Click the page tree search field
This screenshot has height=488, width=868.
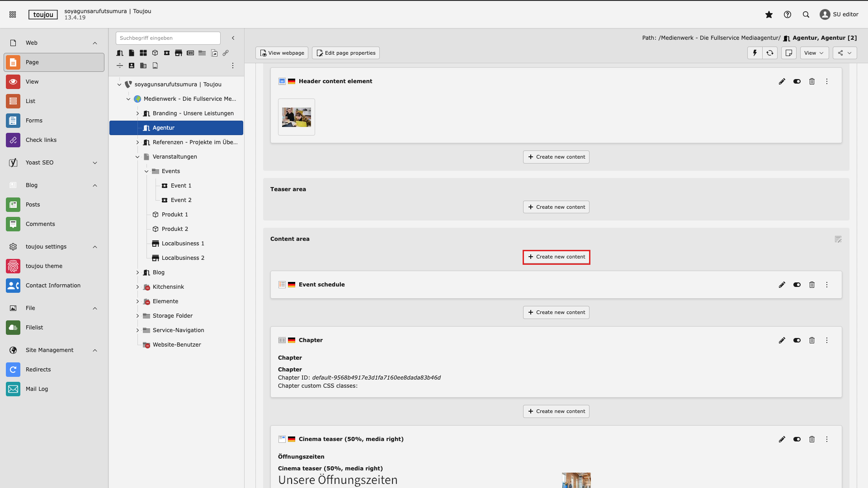(x=168, y=38)
